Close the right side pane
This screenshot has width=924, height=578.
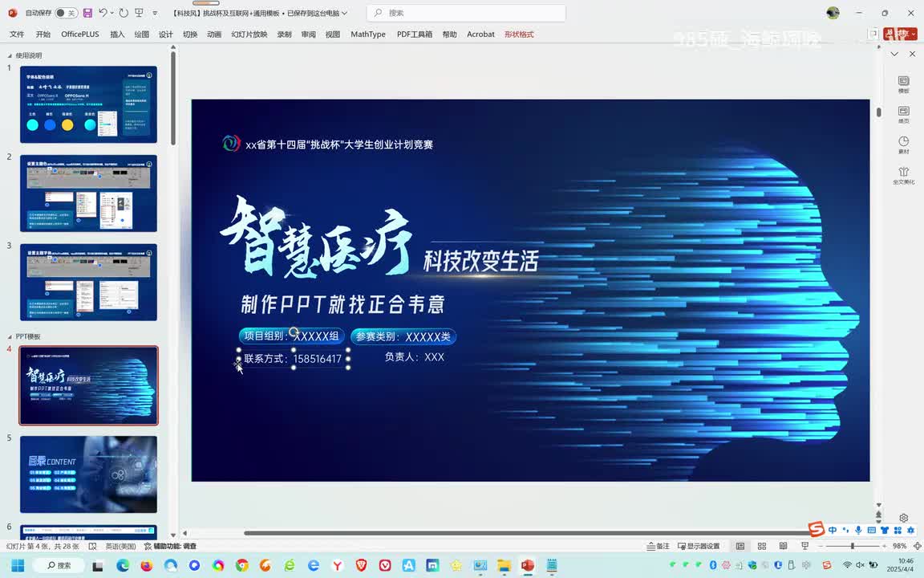912,54
